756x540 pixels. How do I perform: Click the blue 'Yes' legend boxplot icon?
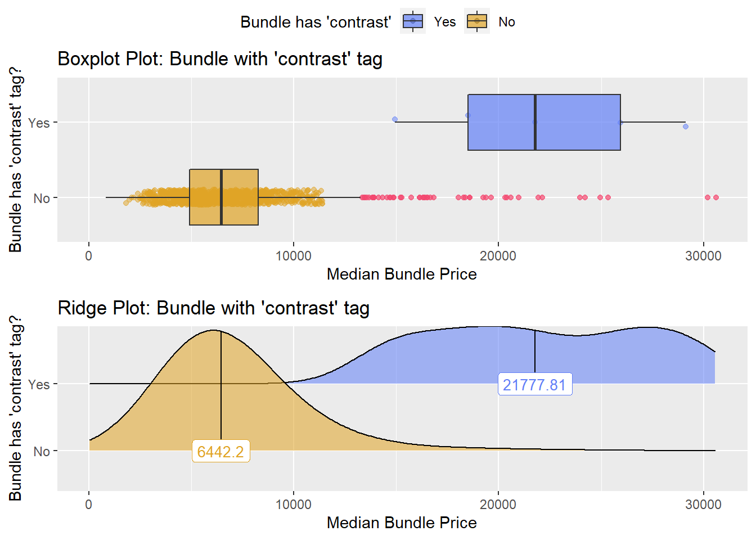pos(413,21)
